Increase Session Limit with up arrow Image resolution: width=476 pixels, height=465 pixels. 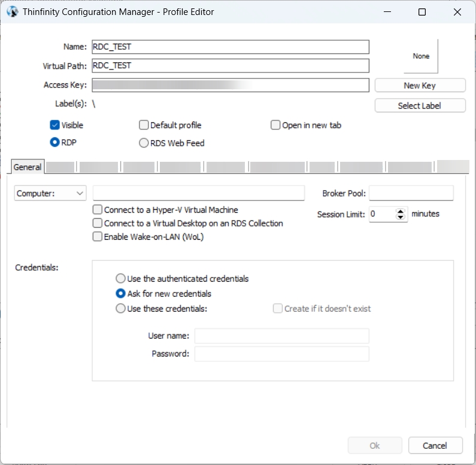(401, 211)
